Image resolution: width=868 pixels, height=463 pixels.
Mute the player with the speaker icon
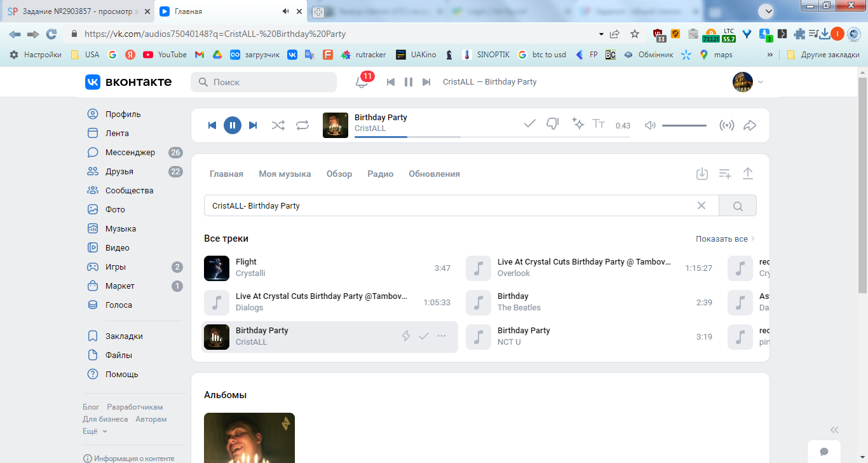pyautogui.click(x=650, y=125)
